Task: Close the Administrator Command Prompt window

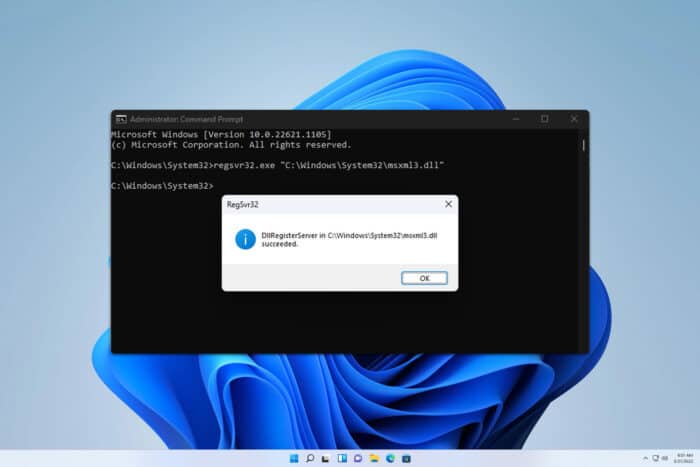Action: point(574,119)
